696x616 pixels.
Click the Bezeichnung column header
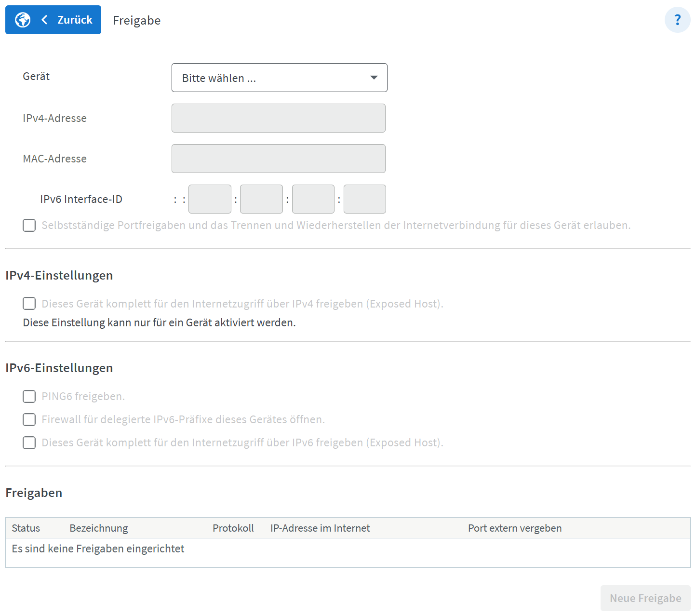pos(99,528)
